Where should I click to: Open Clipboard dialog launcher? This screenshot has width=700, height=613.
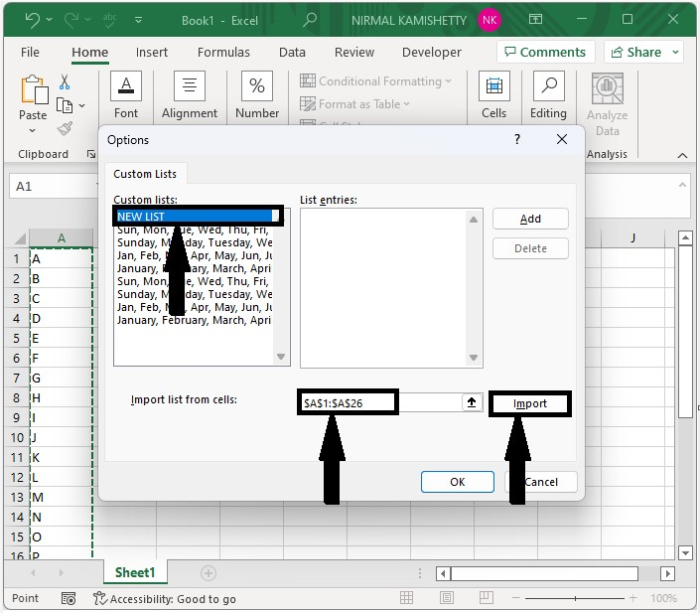tap(91, 154)
